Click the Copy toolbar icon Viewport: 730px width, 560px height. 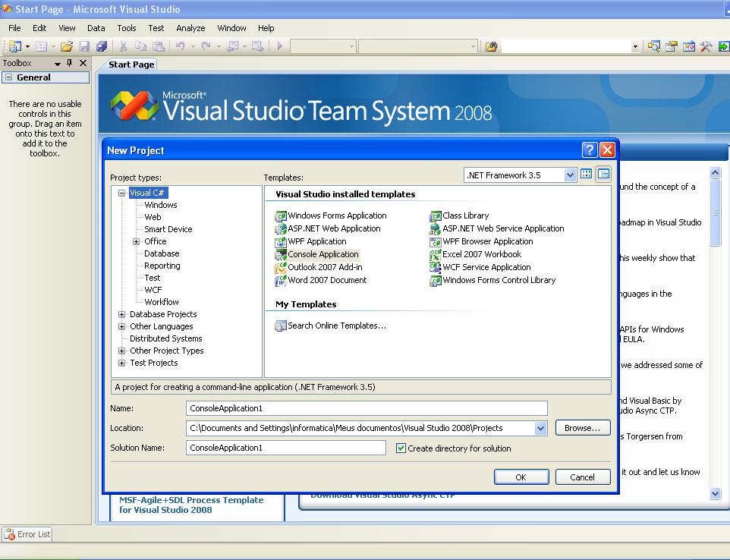(x=140, y=46)
